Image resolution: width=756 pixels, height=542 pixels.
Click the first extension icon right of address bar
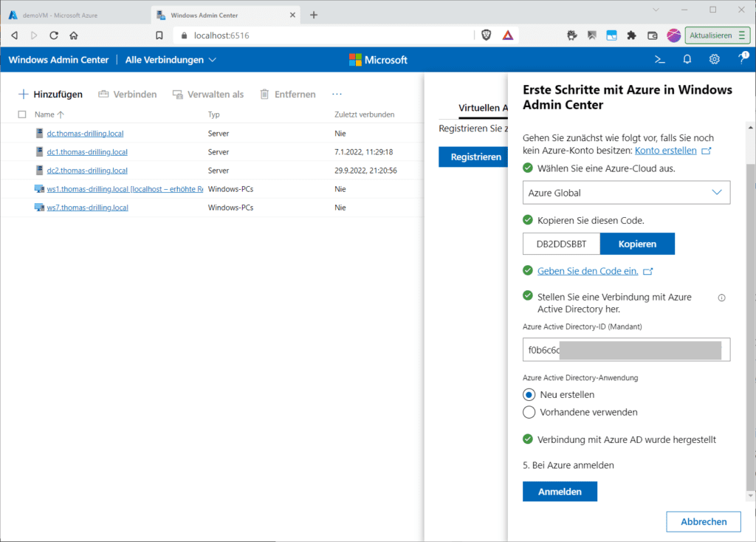pyautogui.click(x=572, y=35)
